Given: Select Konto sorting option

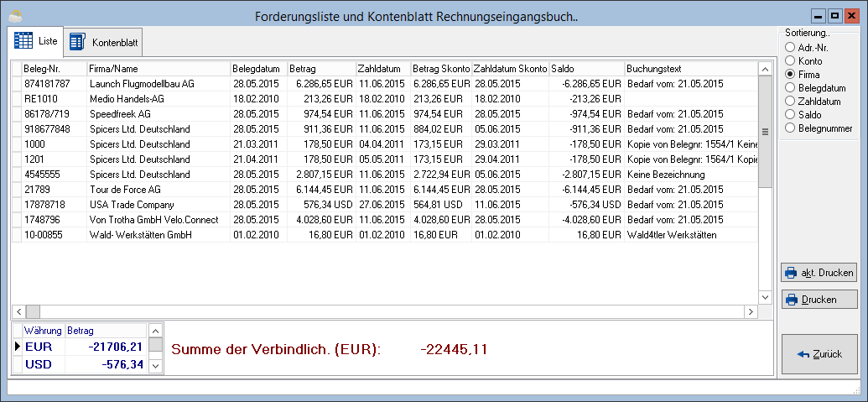Looking at the screenshot, I should coord(803,61).
